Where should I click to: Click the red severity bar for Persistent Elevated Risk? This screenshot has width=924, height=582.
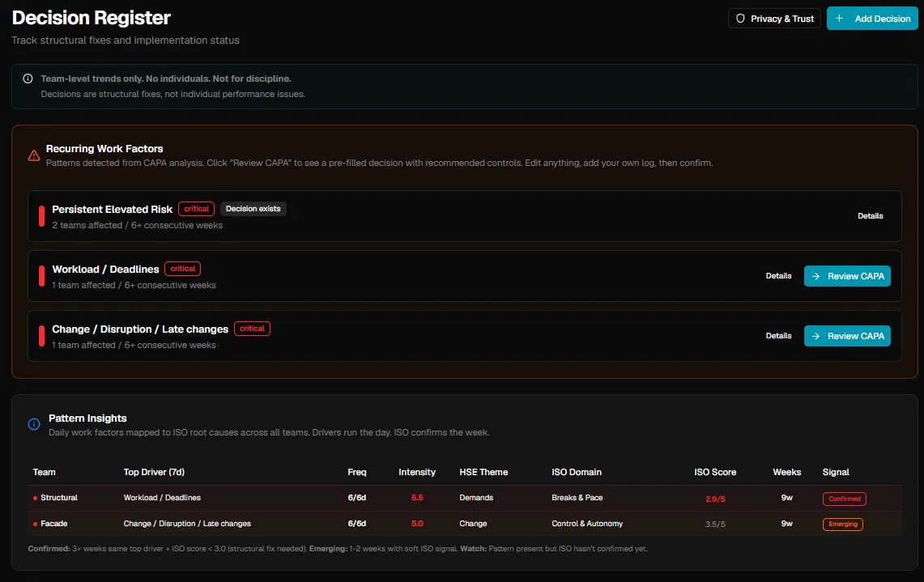tap(42, 216)
